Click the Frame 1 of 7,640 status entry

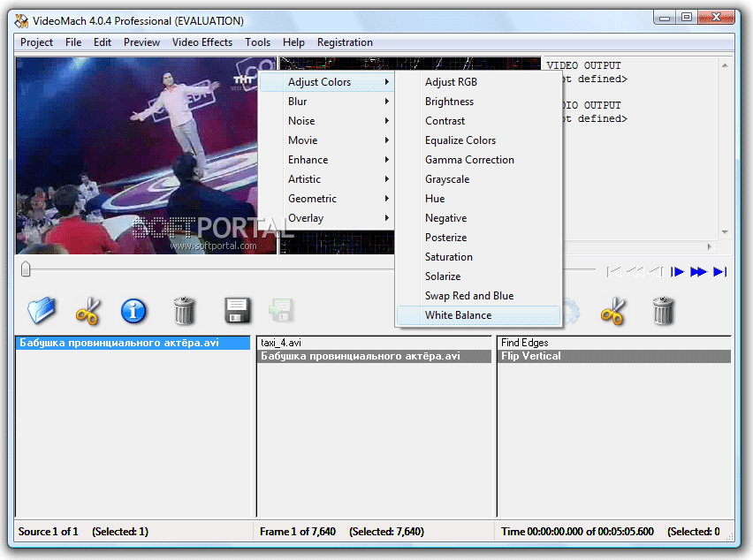[x=297, y=532]
